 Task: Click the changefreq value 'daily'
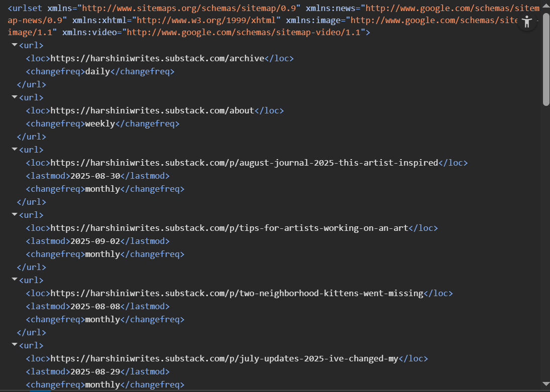(98, 72)
